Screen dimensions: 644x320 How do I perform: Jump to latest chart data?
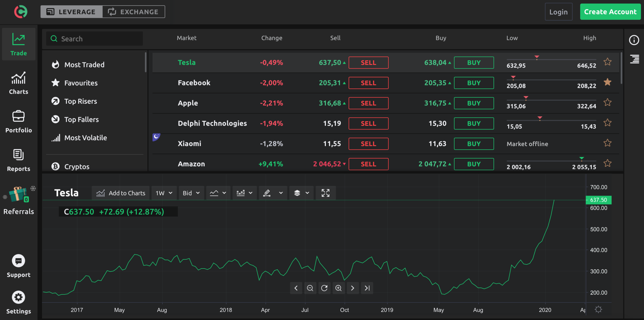(x=367, y=288)
